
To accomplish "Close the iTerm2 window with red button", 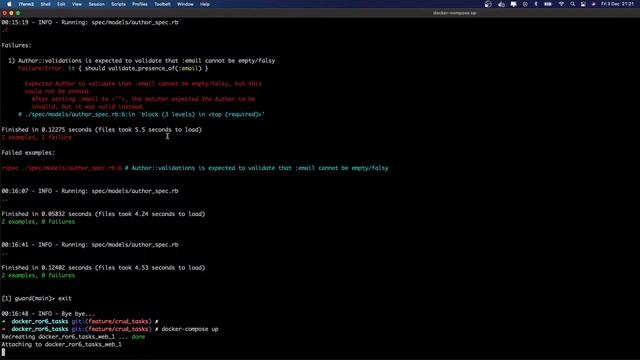I will pos(4,13).
